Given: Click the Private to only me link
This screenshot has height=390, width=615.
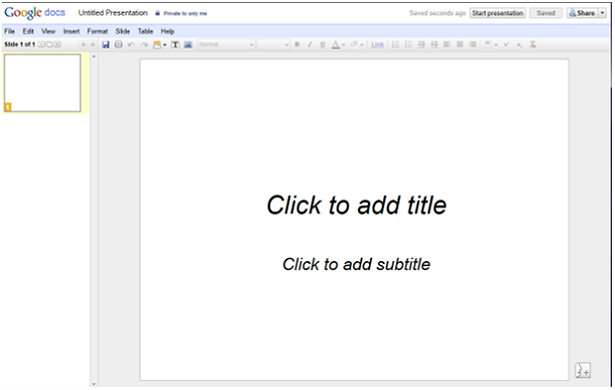Looking at the screenshot, I should (185, 13).
